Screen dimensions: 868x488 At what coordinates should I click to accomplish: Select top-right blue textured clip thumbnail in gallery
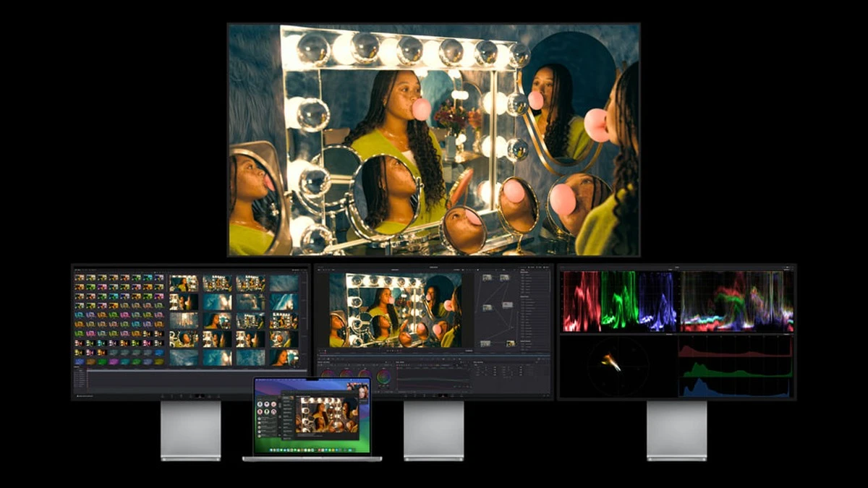[x=284, y=283]
